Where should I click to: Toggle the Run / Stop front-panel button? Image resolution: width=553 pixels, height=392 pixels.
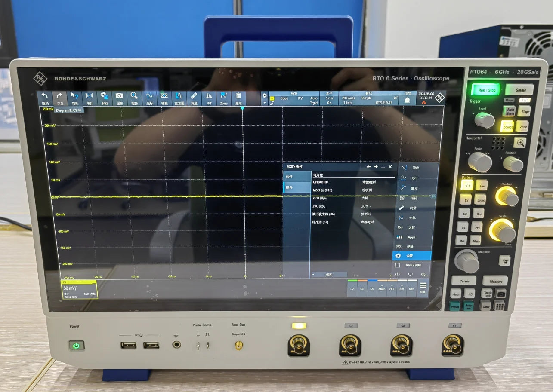click(x=486, y=90)
